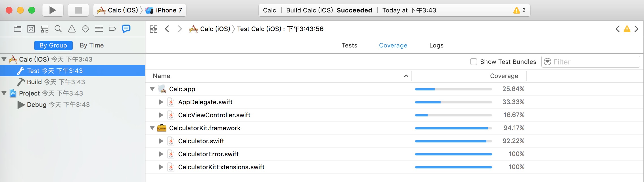The width and height of the screenshot is (644, 182).
Task: Click the AppDelegate.swift coverage bar
Action: (x=453, y=102)
